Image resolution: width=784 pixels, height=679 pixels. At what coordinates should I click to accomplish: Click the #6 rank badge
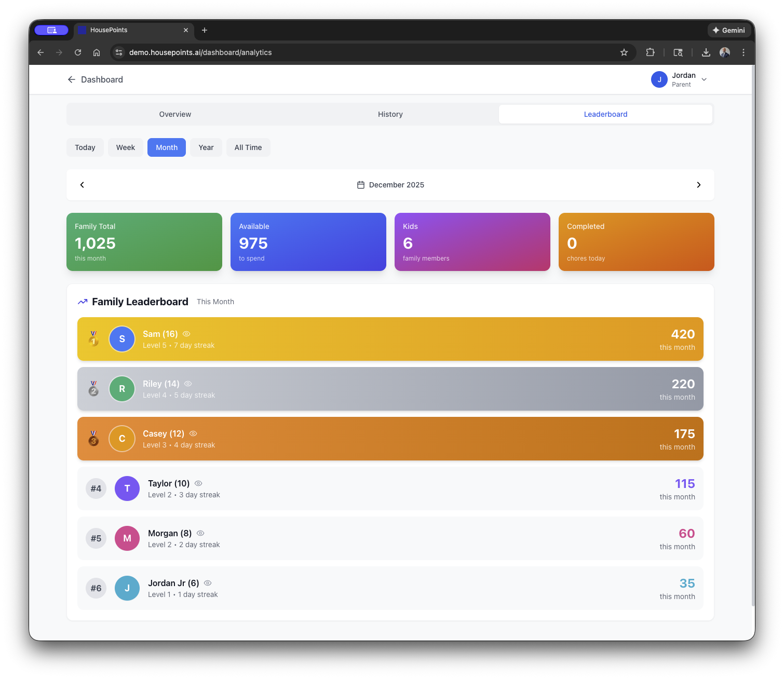point(96,588)
